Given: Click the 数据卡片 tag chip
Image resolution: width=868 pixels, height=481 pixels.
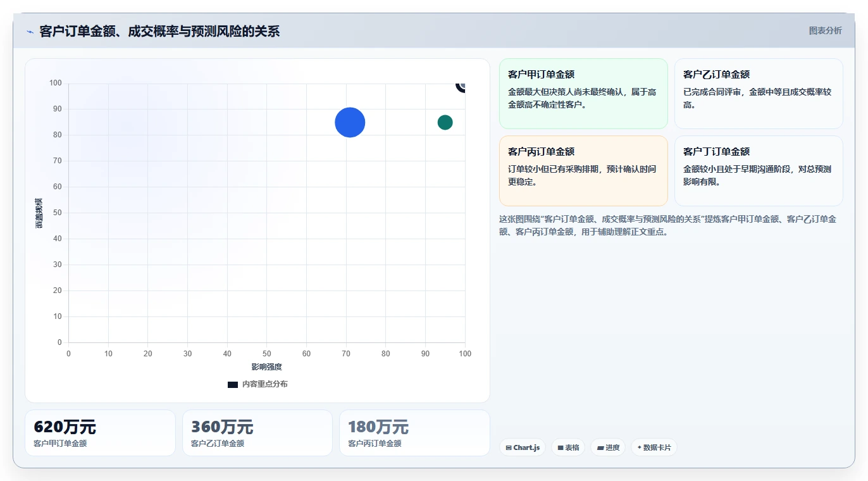Looking at the screenshot, I should pyautogui.click(x=654, y=447).
